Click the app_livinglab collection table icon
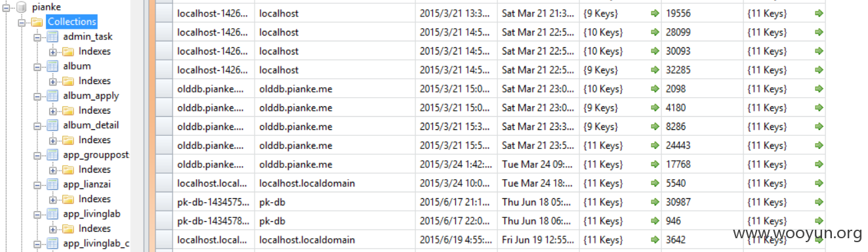 point(52,214)
